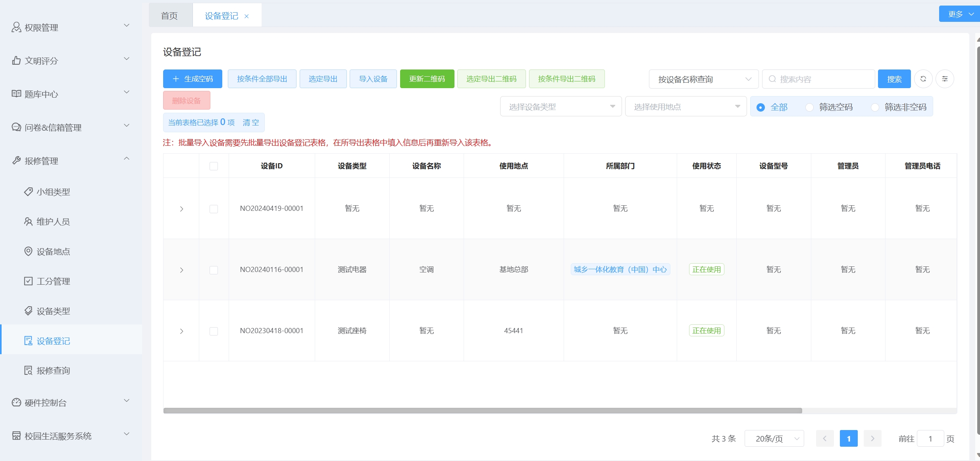This screenshot has height=461, width=980.
Task: Check the row NO20230418-00001 checkbox
Action: point(214,331)
